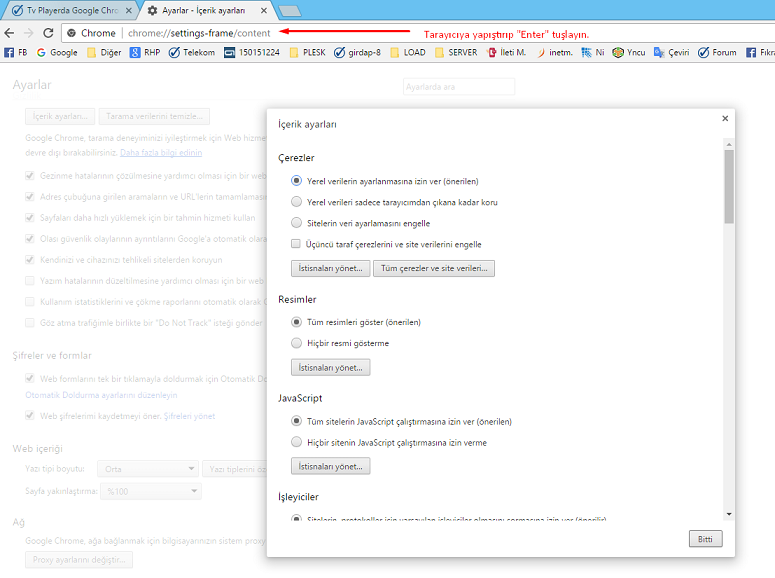The height and width of the screenshot is (578, 775).
Task: Open the Forum bookmark
Action: (717, 52)
